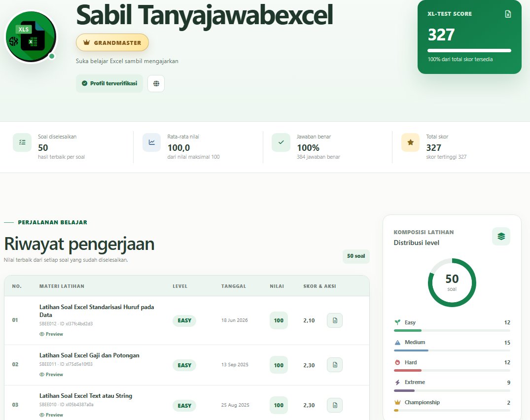Viewport: 530px width, 420px height.
Task: Click the layers icon in Distribusi level card
Action: click(501, 237)
